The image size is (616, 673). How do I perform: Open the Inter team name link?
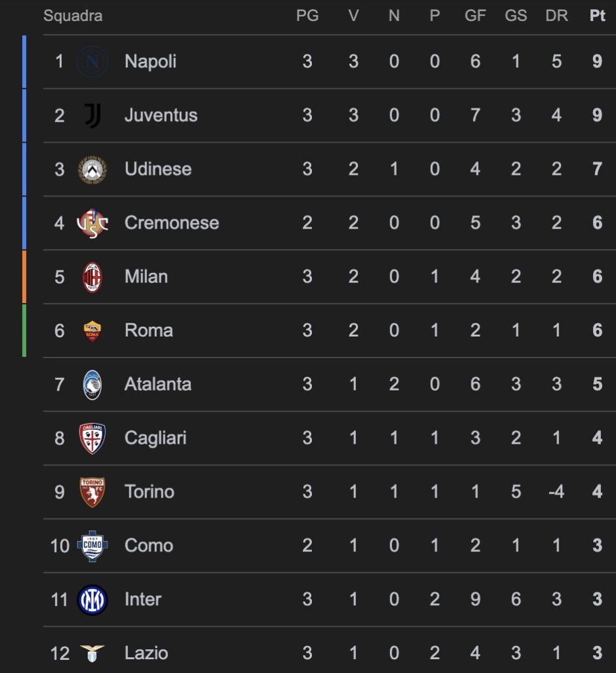click(143, 599)
